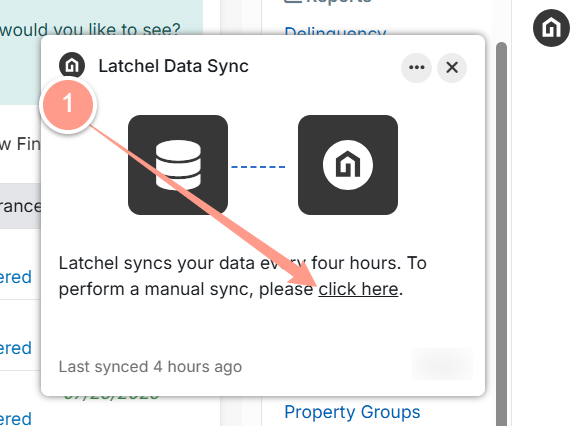Click the numbered step 1 marker badge

[68, 104]
